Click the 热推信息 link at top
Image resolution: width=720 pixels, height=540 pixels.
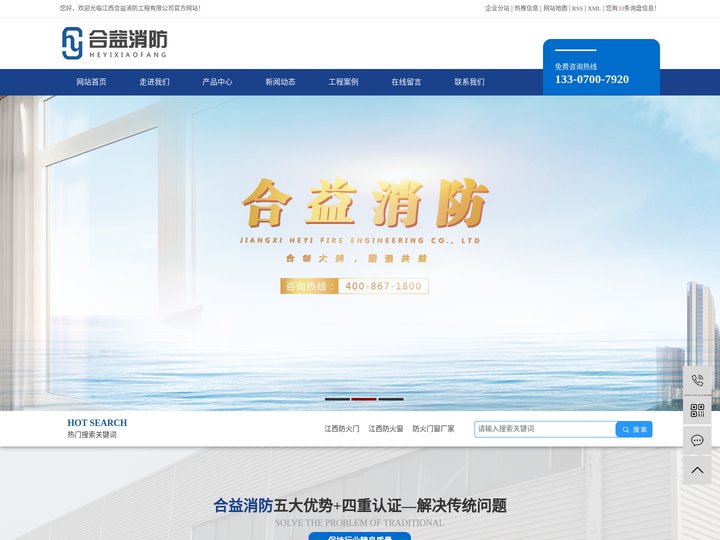point(526,8)
